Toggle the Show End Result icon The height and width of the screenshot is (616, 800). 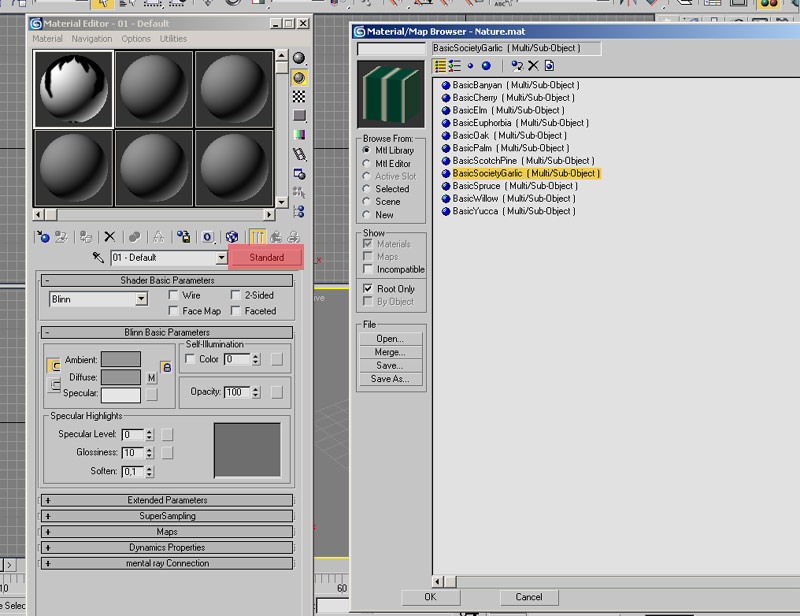[257, 237]
